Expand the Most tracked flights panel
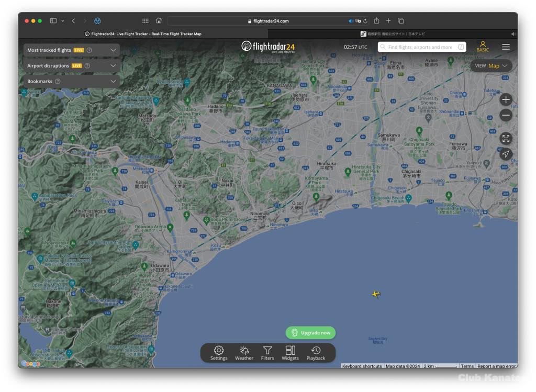 71,50
